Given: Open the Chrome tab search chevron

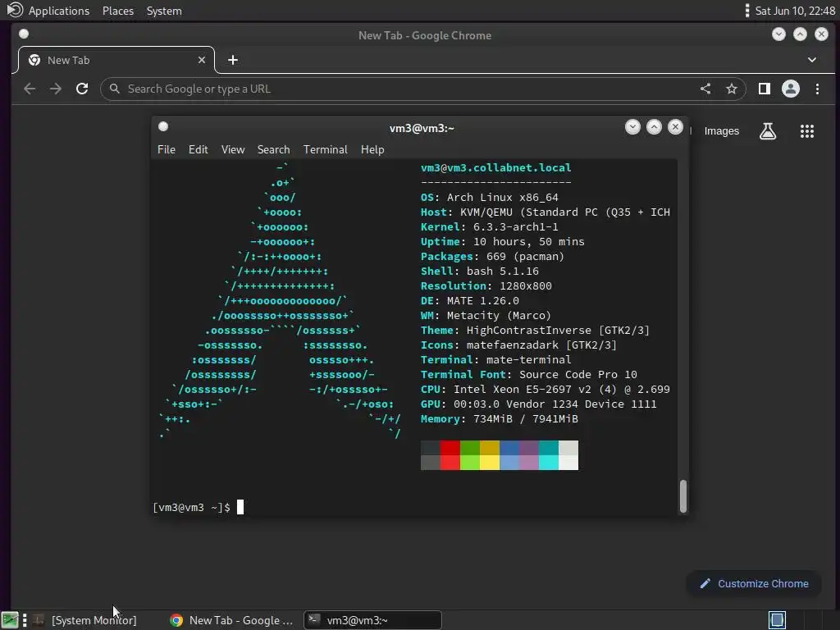Looking at the screenshot, I should point(812,60).
